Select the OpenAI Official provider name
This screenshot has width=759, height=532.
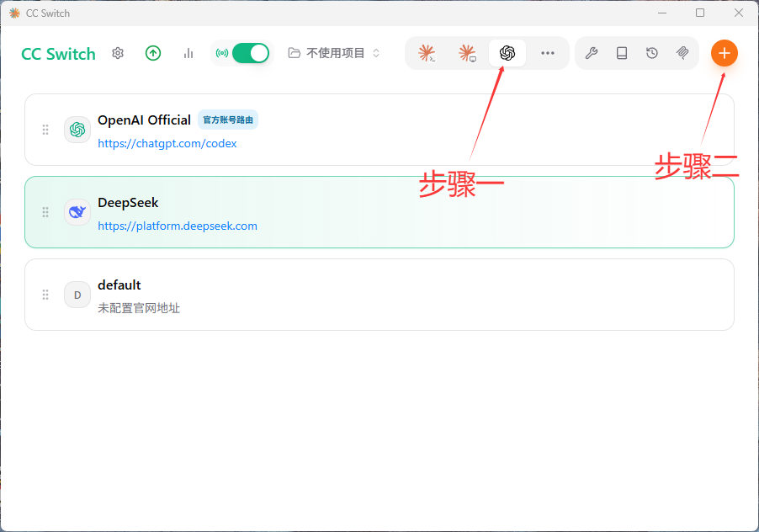tap(144, 120)
